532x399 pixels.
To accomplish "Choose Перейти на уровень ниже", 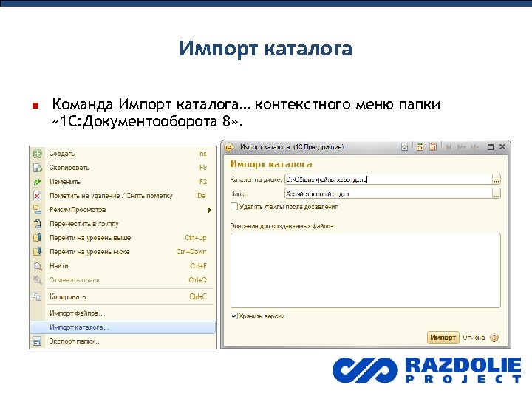I will (x=123, y=252).
